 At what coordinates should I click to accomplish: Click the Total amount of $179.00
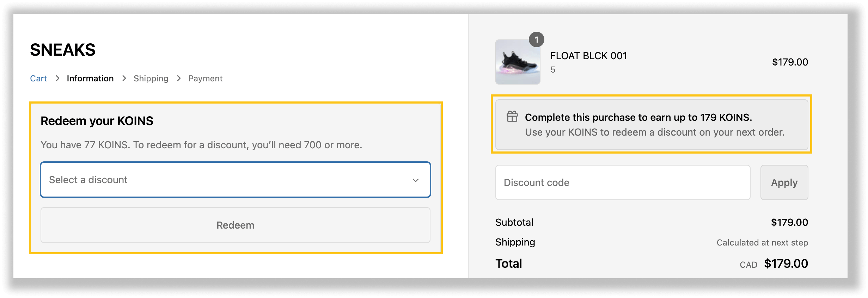pyautogui.click(x=786, y=263)
